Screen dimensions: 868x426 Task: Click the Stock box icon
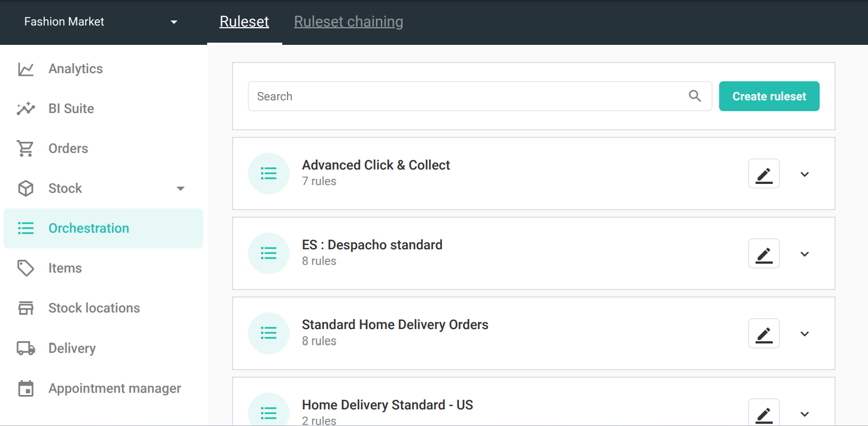pos(25,188)
